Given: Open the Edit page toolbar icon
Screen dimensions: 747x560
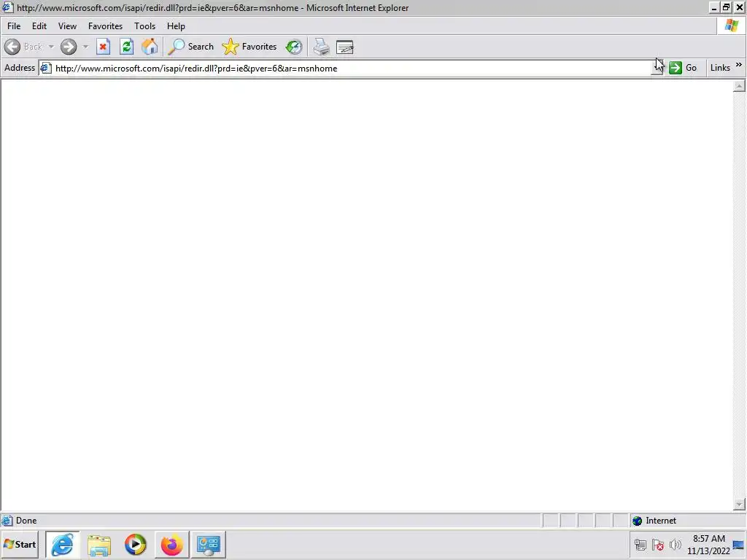Looking at the screenshot, I should (x=344, y=47).
